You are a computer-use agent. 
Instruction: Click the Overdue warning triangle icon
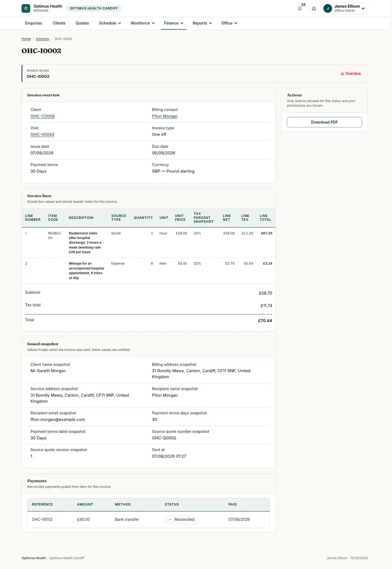[x=342, y=74]
